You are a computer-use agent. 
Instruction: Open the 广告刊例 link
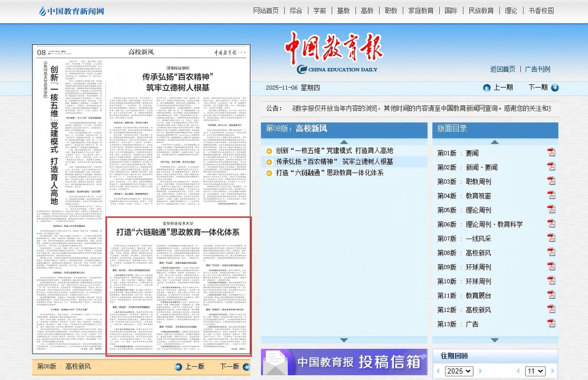click(537, 69)
